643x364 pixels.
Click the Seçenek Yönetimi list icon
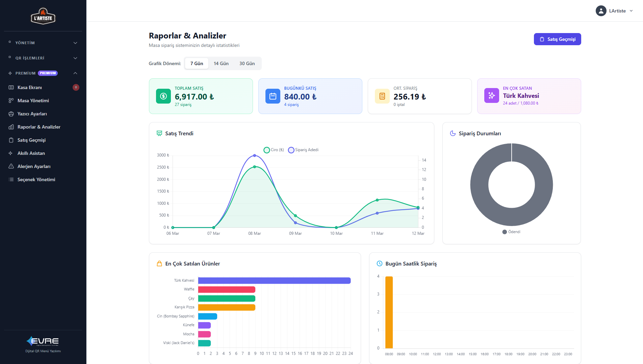click(11, 179)
